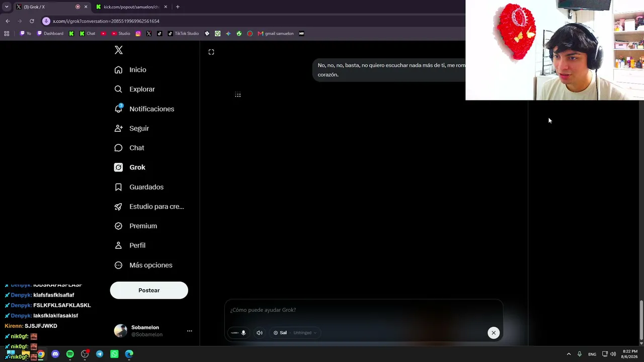644x362 pixels.
Task: Open Chat in the X sidebar
Action: (x=129, y=148)
